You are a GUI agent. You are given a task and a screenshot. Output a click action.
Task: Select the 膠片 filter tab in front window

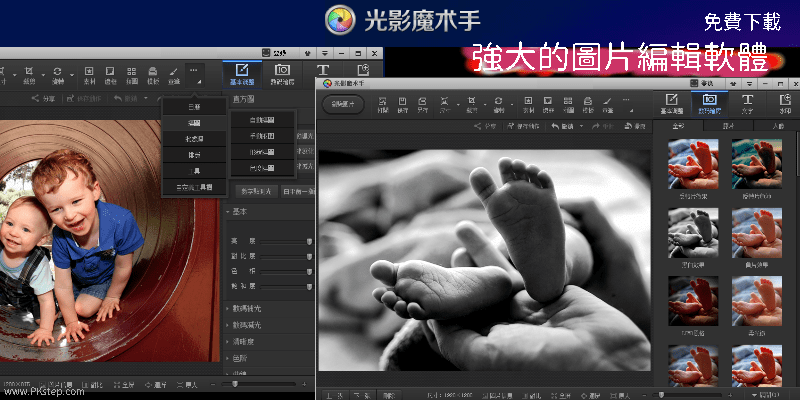point(728,126)
